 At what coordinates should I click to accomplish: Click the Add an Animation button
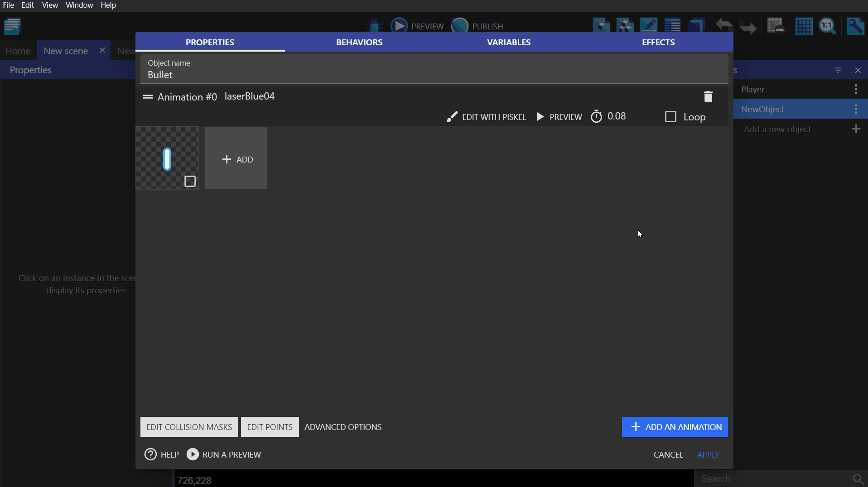(x=675, y=427)
